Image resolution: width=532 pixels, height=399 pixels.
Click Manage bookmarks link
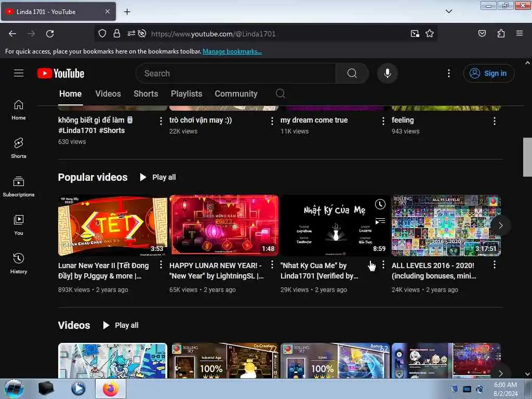232,51
